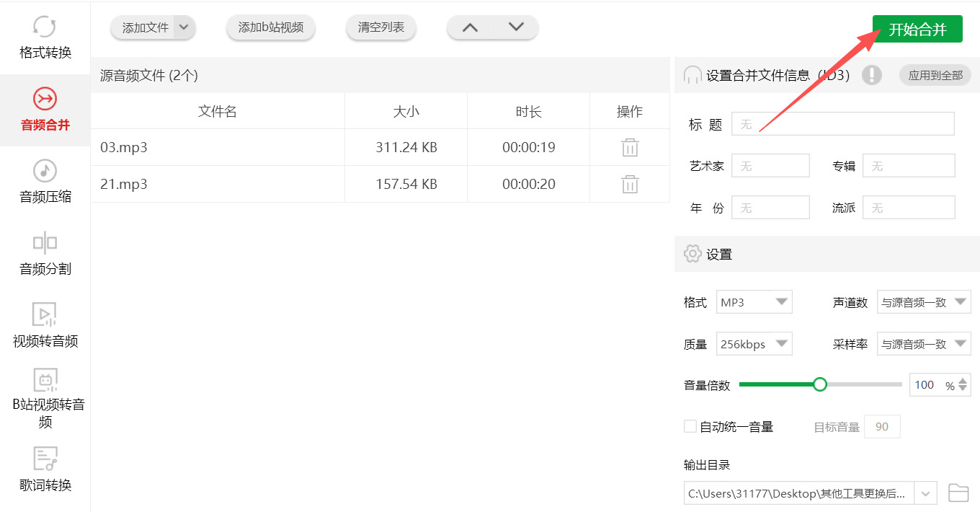Click the 311.24 KB size cell
Viewport: 980px width, 512px height.
406,147
